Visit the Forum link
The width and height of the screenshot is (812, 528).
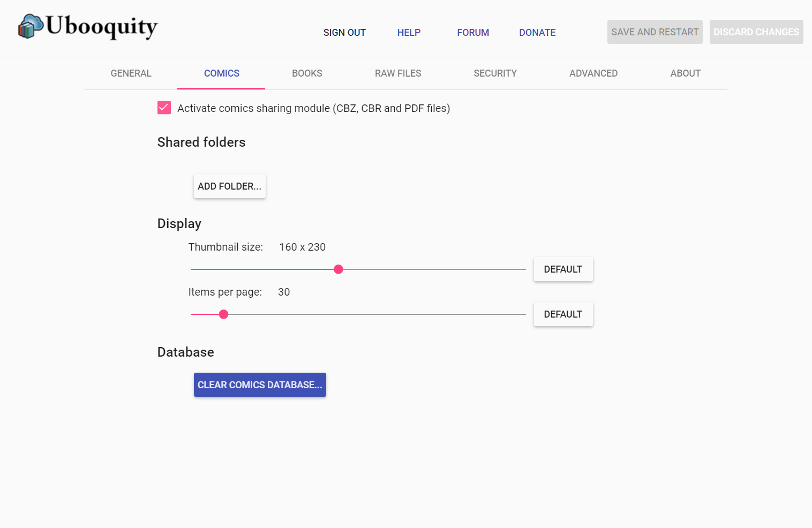coord(473,33)
